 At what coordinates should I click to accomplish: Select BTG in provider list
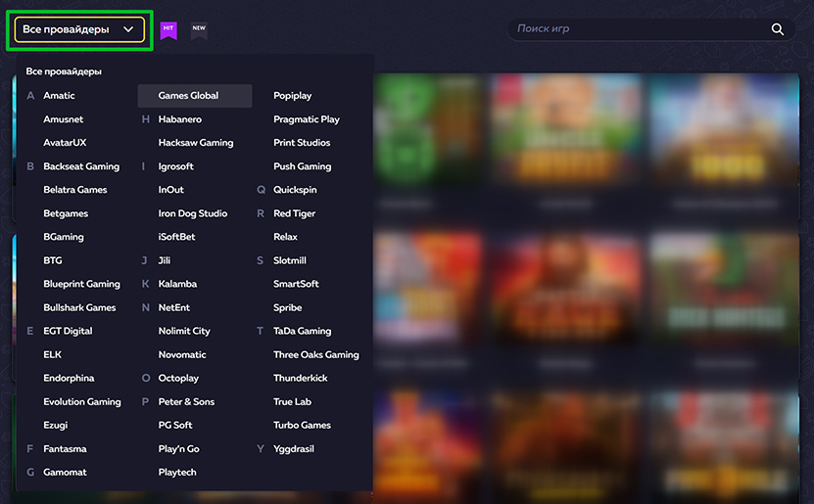[53, 260]
